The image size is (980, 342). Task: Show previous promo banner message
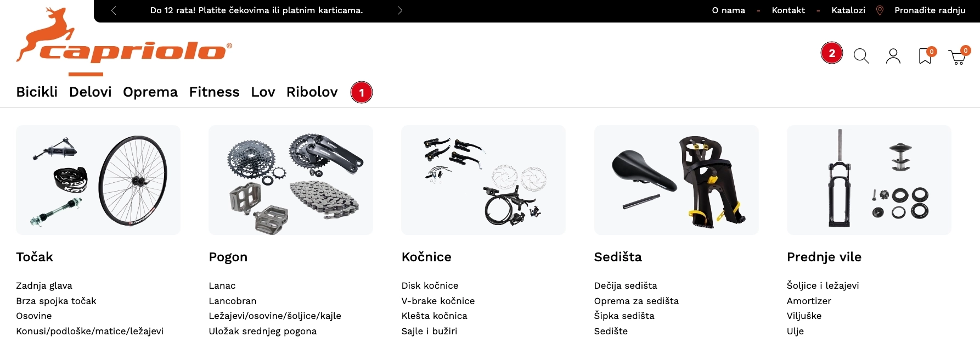tap(114, 10)
